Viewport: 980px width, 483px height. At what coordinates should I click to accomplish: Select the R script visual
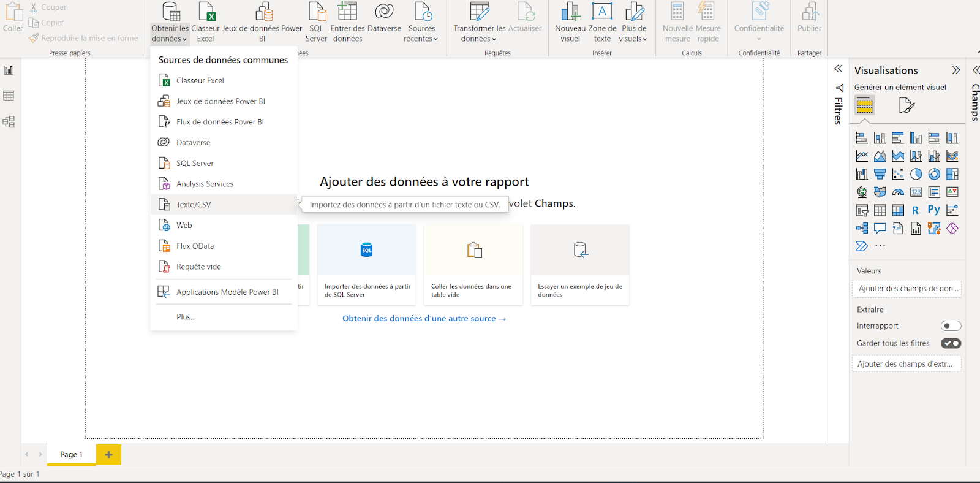coord(916,210)
